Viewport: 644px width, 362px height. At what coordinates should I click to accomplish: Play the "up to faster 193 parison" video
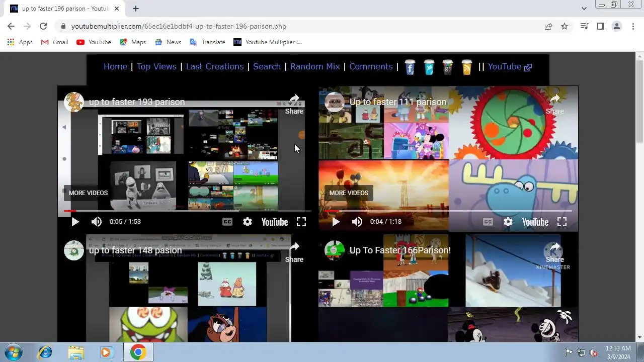pyautogui.click(x=75, y=222)
